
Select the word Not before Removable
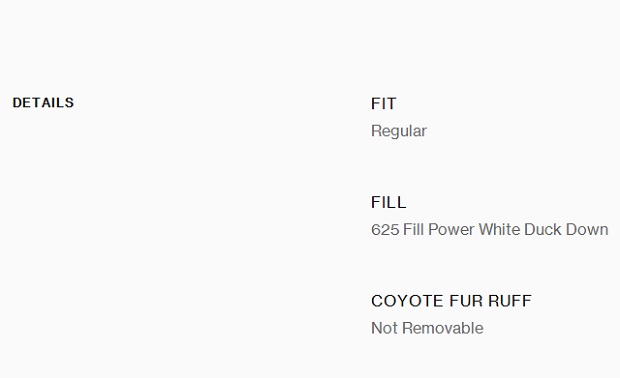pos(384,328)
